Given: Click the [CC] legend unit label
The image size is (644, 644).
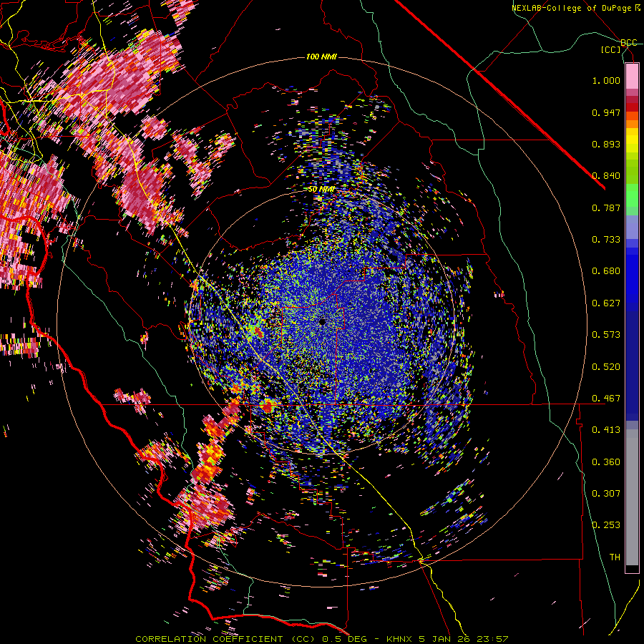Looking at the screenshot, I should pos(611,49).
